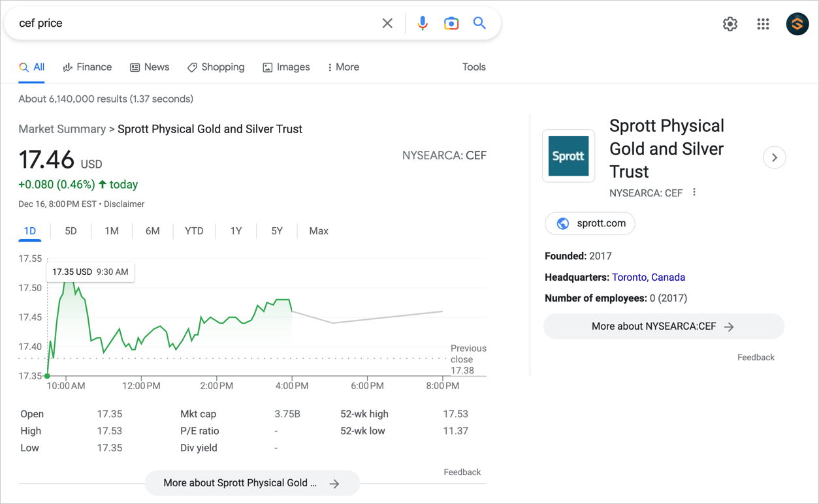The width and height of the screenshot is (819, 504).
Task: Switch to the News results tab
Action: click(x=150, y=67)
